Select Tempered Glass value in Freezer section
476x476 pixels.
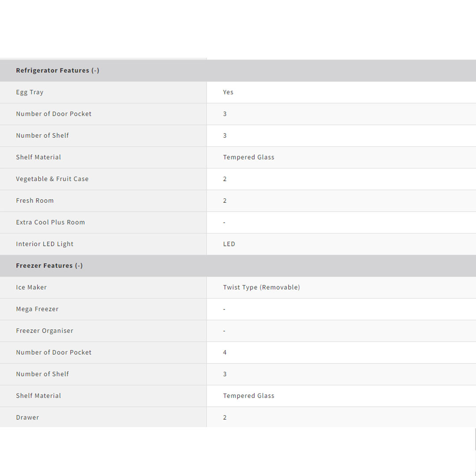(249, 396)
